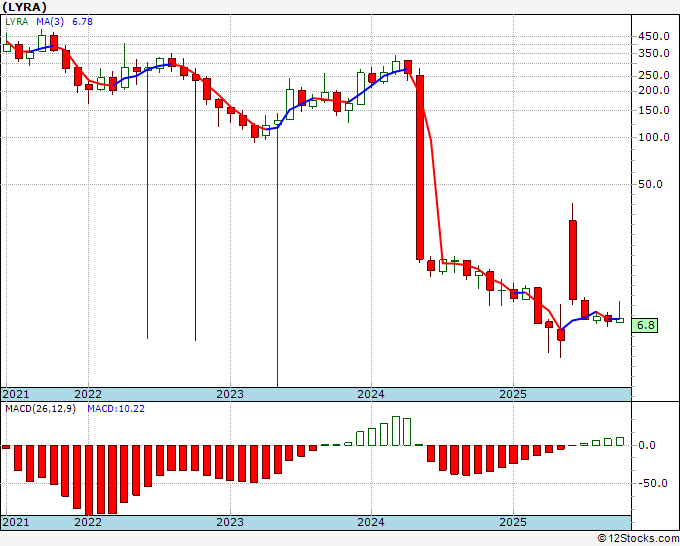Screen dimensions: 680x546
Task: Click the large red crash candlestick in 2024
Action: pos(419,167)
